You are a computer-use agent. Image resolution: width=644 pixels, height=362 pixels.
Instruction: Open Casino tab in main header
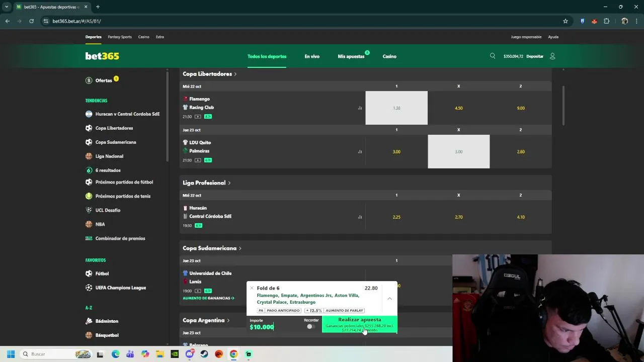point(389,56)
